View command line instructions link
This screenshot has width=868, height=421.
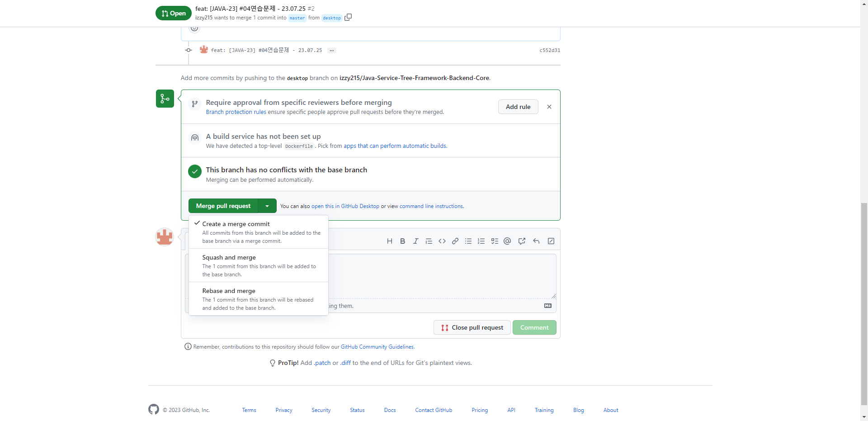431,206
